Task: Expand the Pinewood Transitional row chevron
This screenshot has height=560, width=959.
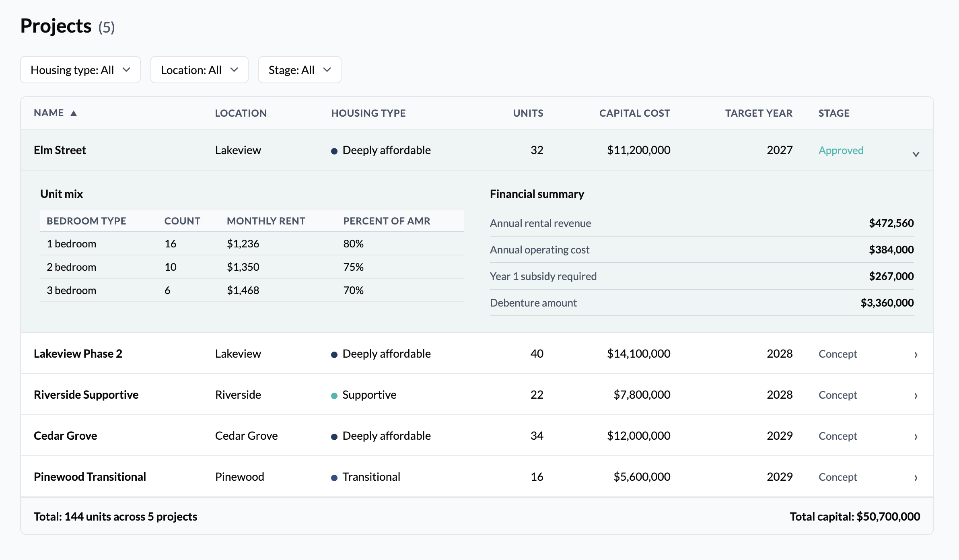Action: (916, 478)
